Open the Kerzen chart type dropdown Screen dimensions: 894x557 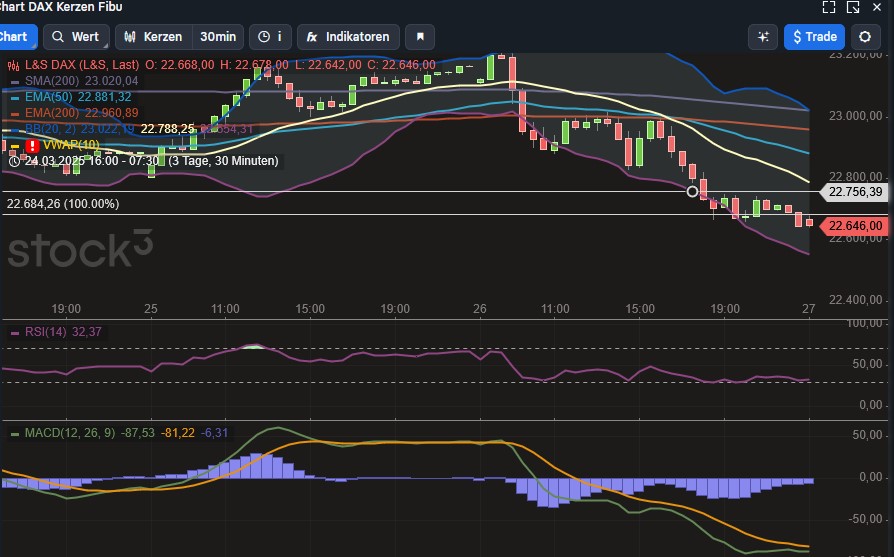click(x=153, y=37)
